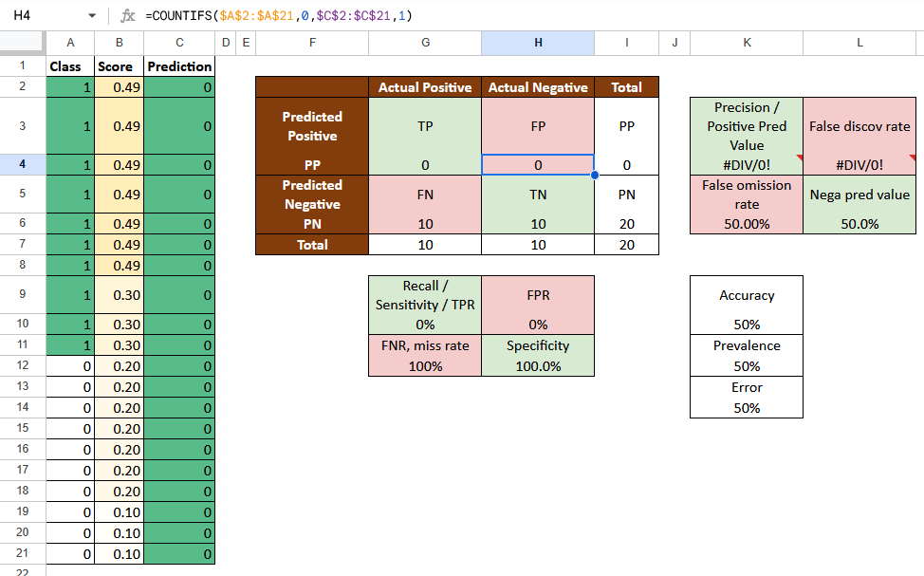Click the fill handle on selected cell H4

pos(595,176)
